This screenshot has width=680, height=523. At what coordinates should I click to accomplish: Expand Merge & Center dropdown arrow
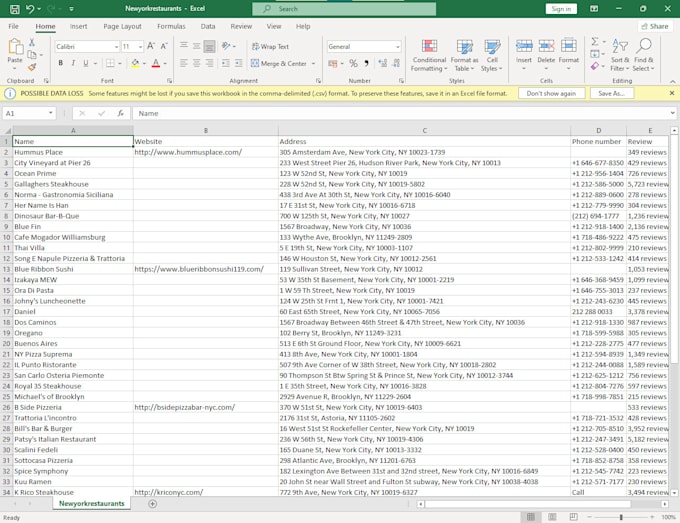pos(313,64)
